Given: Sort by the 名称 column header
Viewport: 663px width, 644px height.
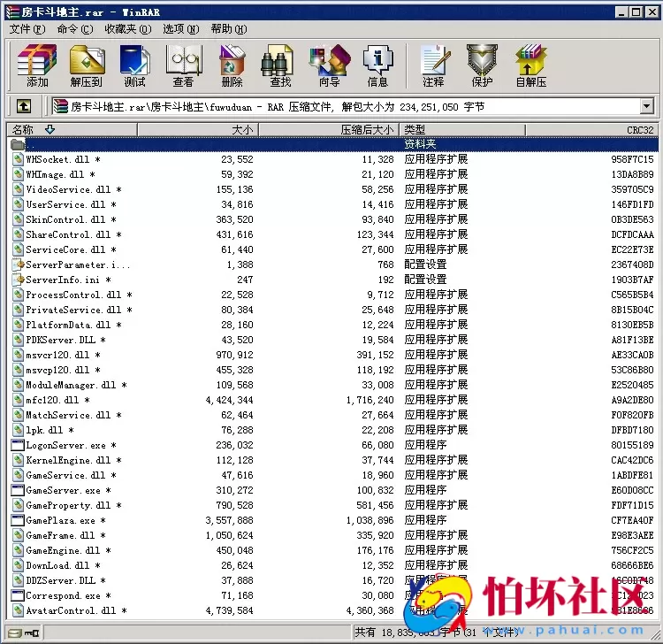Looking at the screenshot, I should point(72,129).
